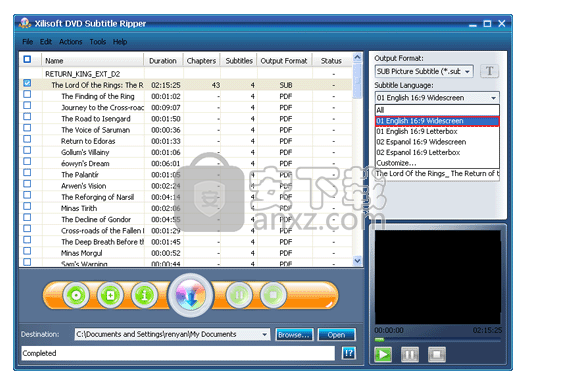564x388 pixels.
Task: Uncheck The Lord Of the Rings title
Action: coord(27,83)
